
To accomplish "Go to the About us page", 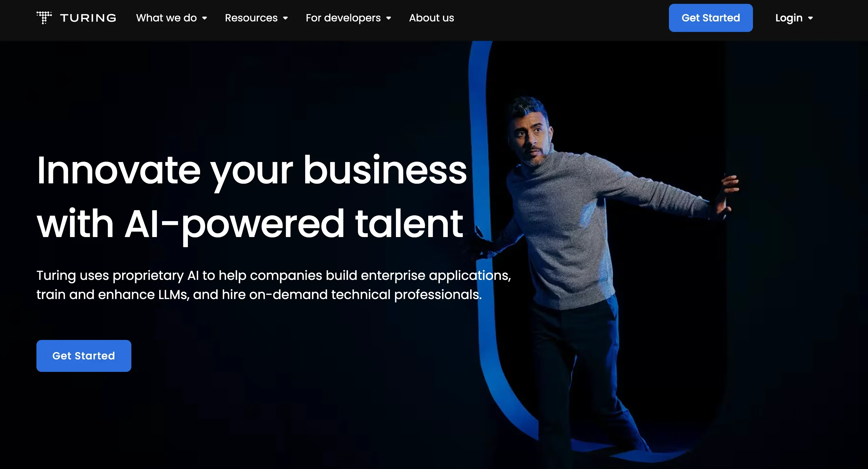I will click(x=431, y=18).
